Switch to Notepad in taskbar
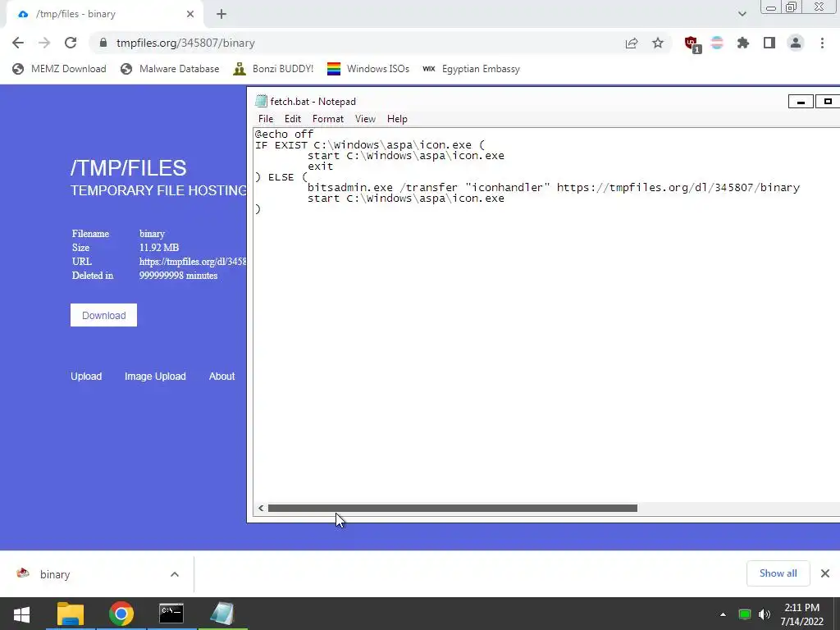840x630 pixels. point(223,614)
